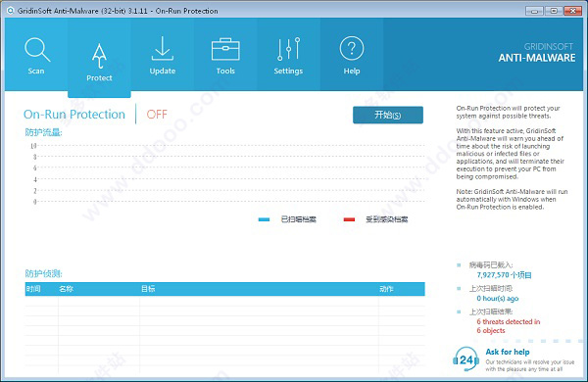Open the Scan section magnifier icon
Image resolution: width=588 pixels, height=382 pixels.
point(37,50)
